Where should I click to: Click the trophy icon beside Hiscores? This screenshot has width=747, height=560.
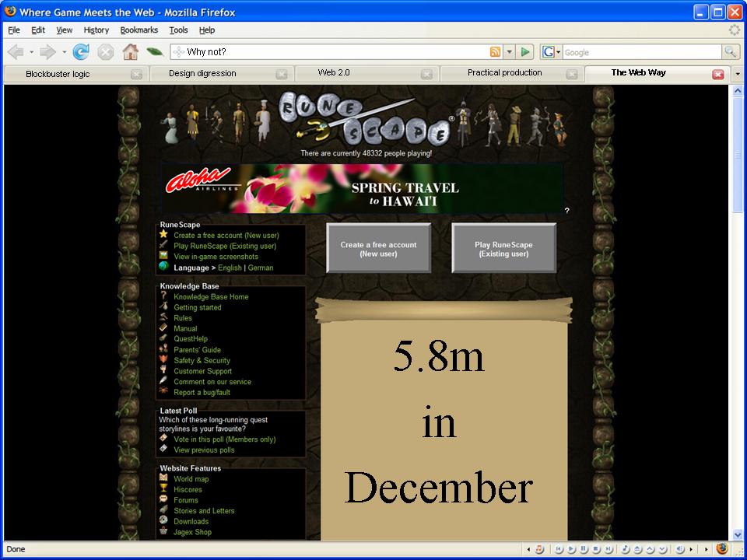[163, 488]
